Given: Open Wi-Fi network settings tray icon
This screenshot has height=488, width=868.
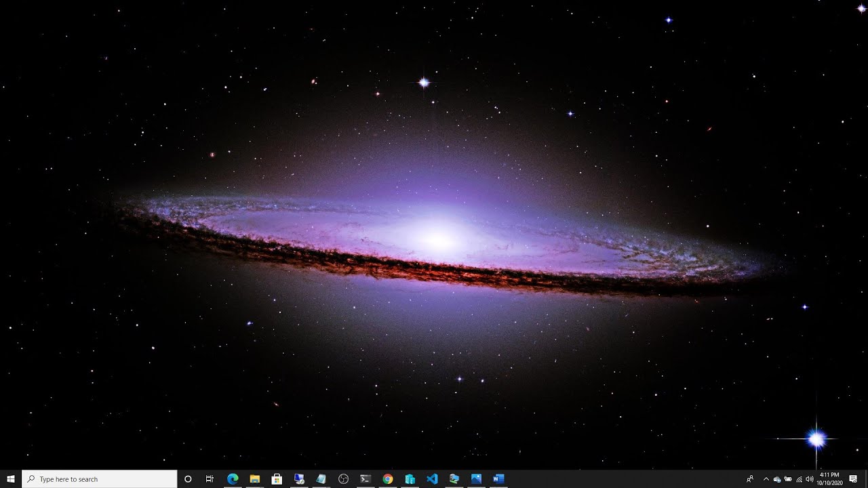Looking at the screenshot, I should 799,479.
